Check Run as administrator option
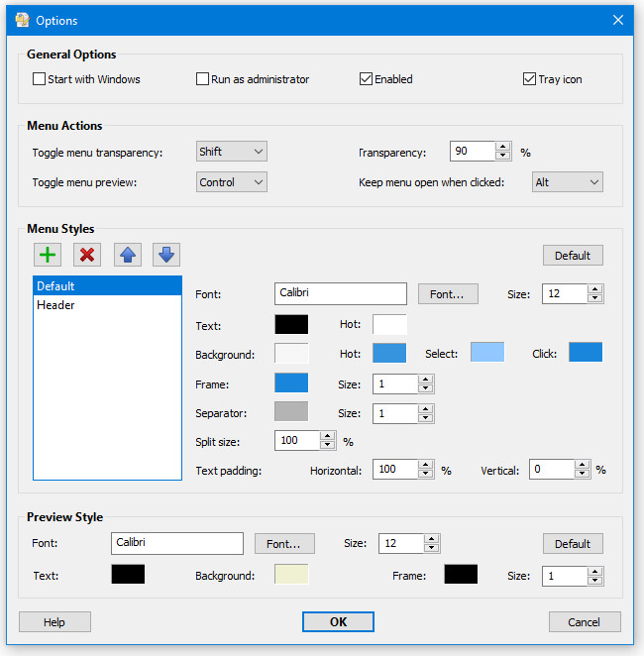This screenshot has width=644, height=656. pos(202,79)
